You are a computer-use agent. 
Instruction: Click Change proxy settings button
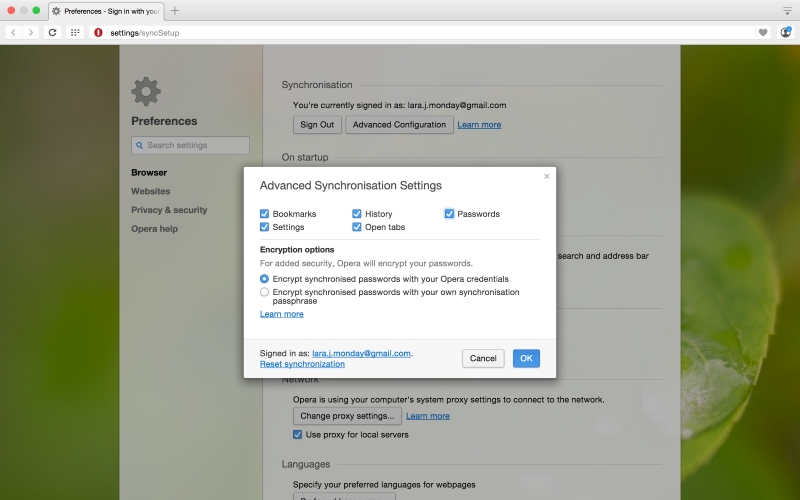pos(347,416)
